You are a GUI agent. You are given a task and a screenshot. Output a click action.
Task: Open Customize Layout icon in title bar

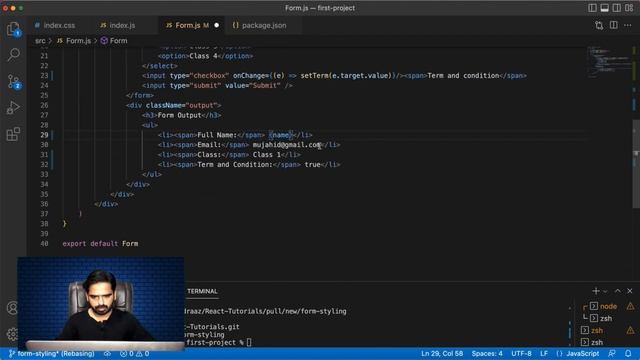pyautogui.click(x=629, y=8)
